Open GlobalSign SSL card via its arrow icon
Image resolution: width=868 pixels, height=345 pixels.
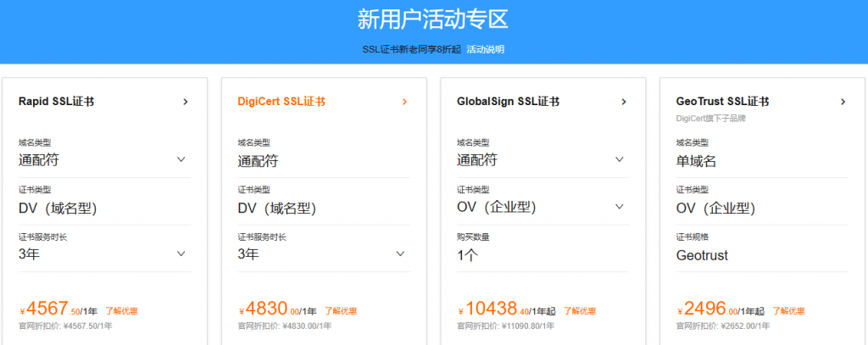pos(624,102)
